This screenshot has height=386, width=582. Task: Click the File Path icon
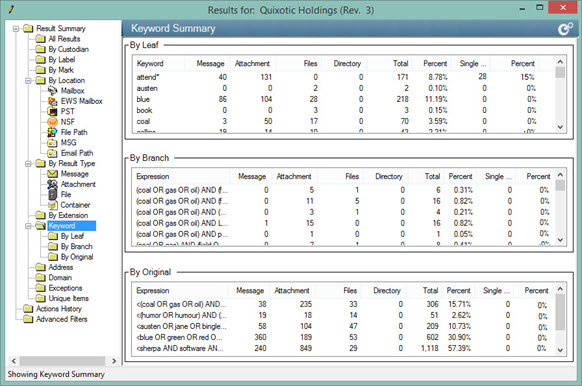click(52, 132)
